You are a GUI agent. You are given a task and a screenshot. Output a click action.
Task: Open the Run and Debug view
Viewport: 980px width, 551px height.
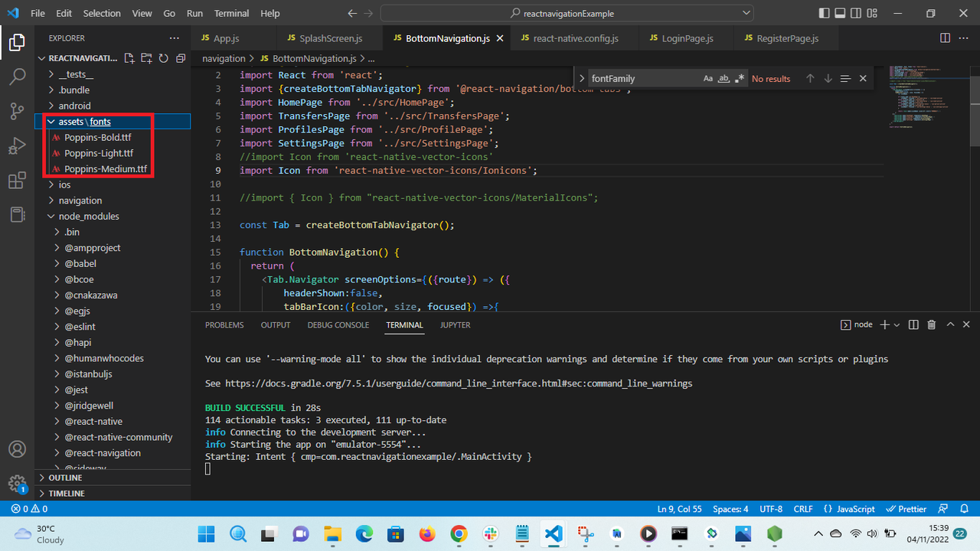pos(17,145)
